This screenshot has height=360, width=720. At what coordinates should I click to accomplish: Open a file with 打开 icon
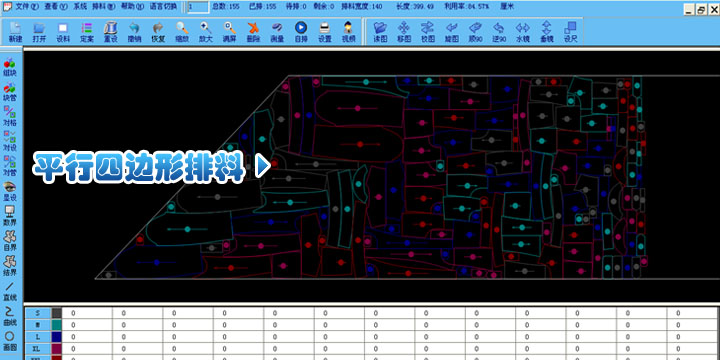pyautogui.click(x=39, y=32)
